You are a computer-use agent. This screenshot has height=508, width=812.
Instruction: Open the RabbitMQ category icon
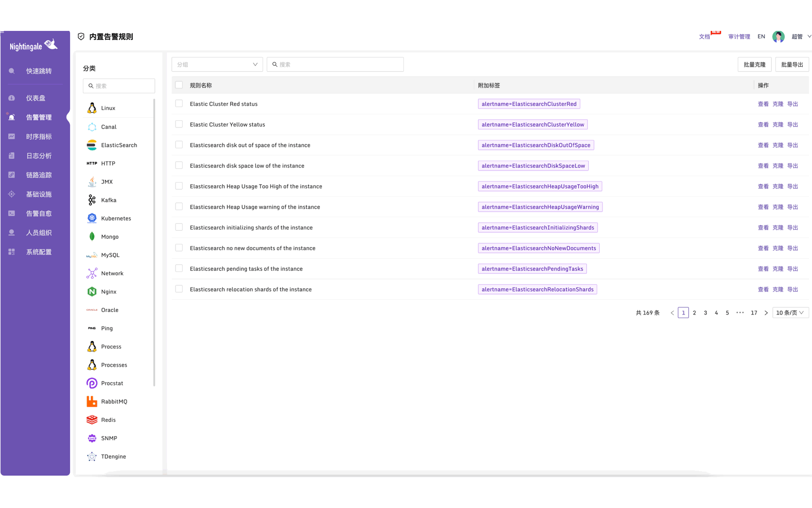pos(92,401)
